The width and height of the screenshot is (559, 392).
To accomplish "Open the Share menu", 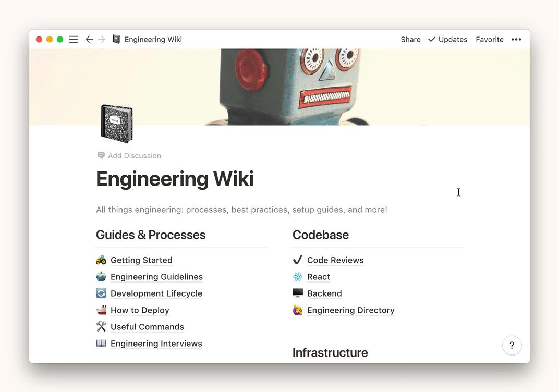I will click(x=410, y=39).
